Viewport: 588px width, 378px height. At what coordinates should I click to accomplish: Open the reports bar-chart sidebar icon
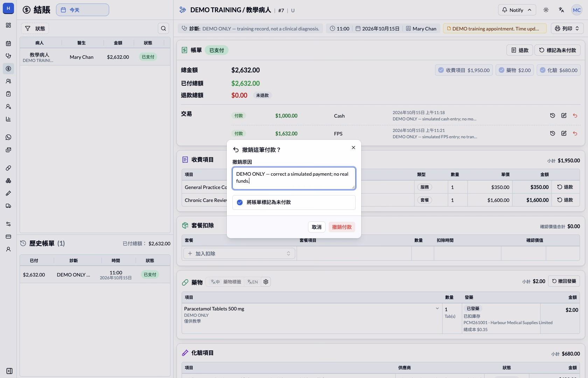tap(8, 119)
